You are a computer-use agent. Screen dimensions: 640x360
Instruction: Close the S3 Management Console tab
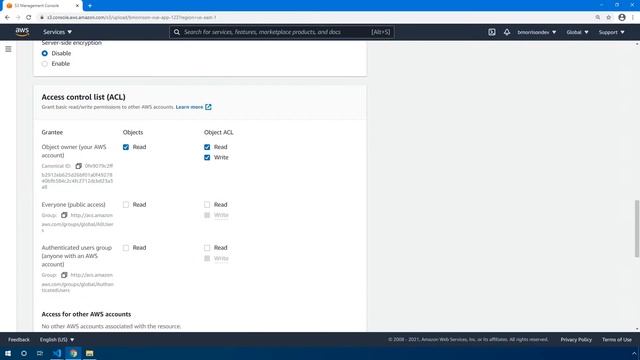coord(77,6)
